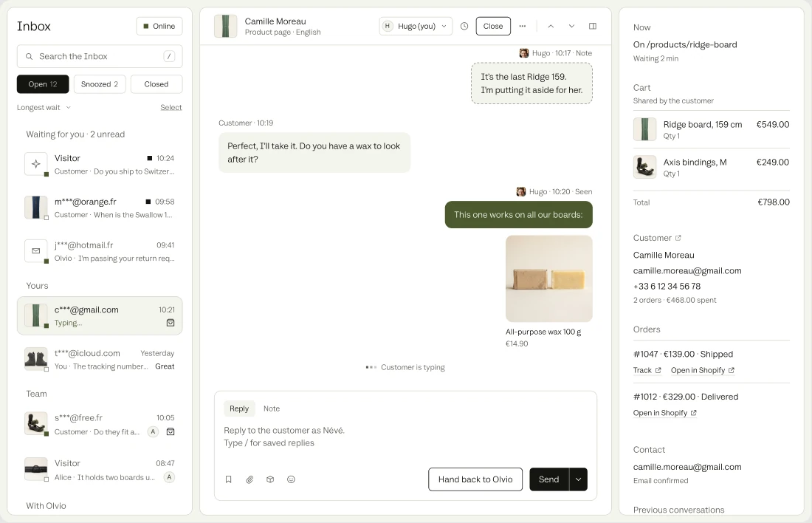Open the Hugo (you) assignee dropdown
The width and height of the screenshot is (812, 523).
416,26
